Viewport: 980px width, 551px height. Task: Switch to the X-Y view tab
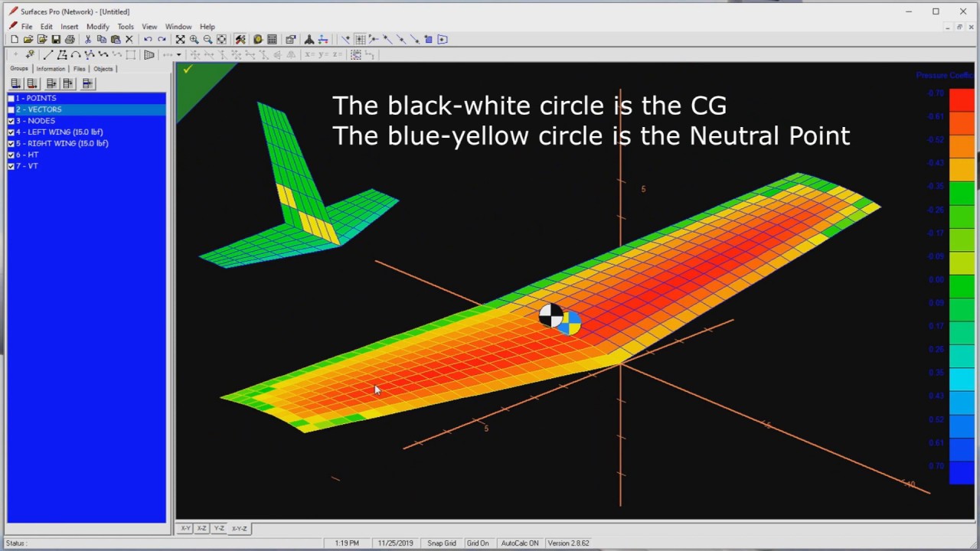click(185, 528)
